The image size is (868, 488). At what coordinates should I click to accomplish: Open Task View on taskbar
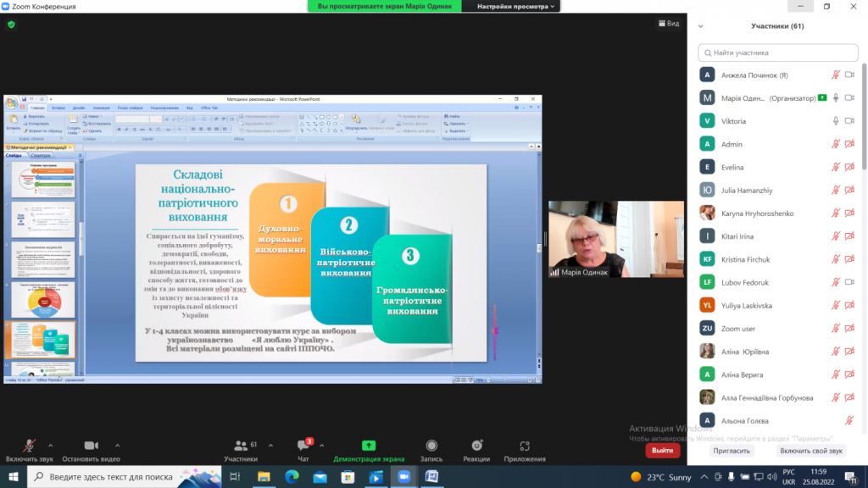[236, 476]
